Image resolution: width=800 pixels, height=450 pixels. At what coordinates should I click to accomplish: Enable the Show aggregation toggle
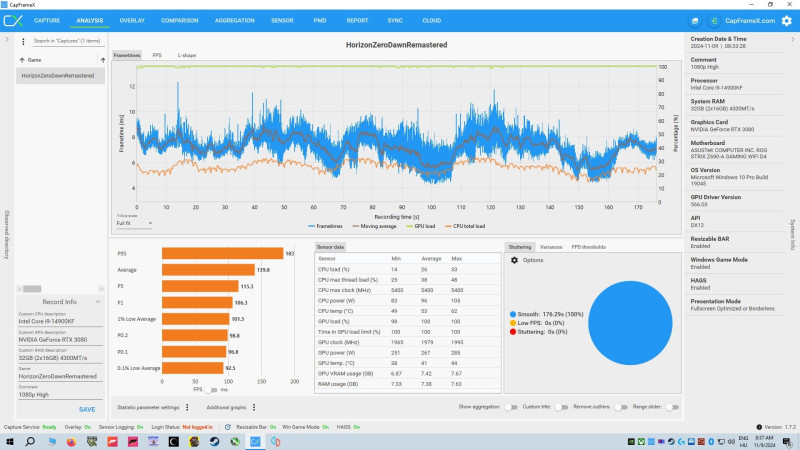(x=511, y=407)
